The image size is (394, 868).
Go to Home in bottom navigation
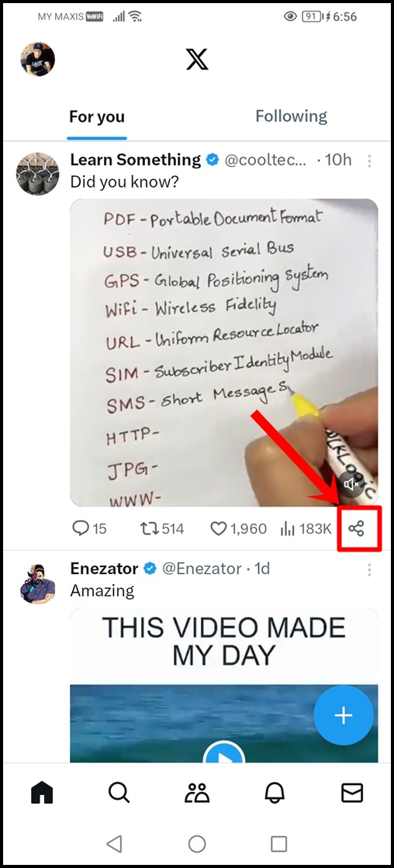(x=42, y=794)
